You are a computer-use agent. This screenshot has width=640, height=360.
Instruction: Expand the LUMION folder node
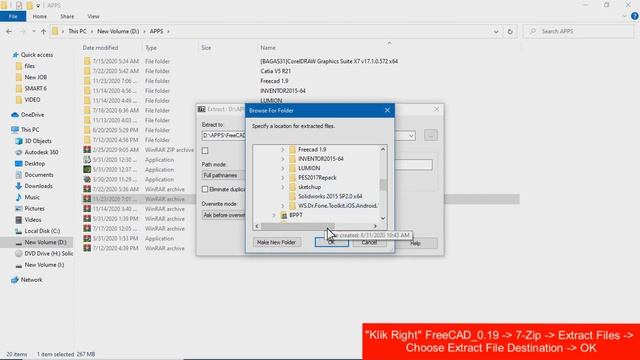(282, 168)
